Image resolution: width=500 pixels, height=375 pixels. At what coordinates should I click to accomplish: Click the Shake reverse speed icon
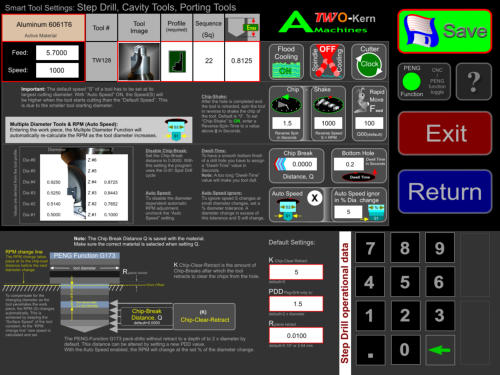click(328, 105)
